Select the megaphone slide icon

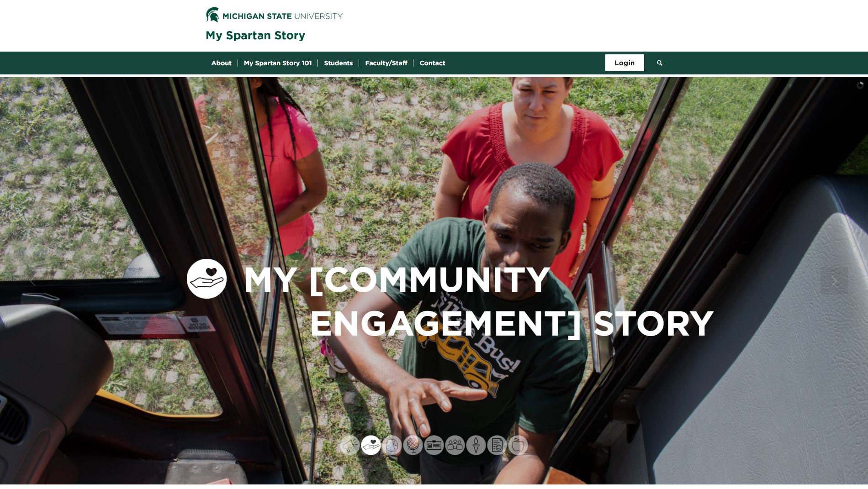(349, 445)
